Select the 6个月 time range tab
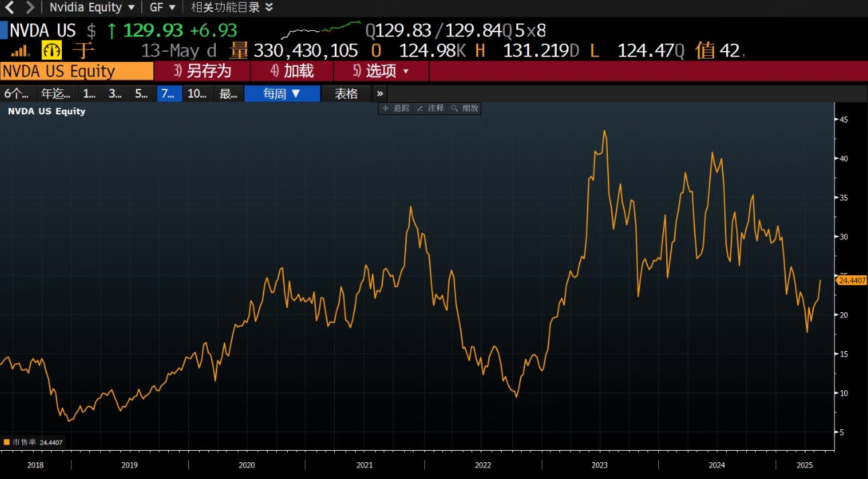 [17, 94]
